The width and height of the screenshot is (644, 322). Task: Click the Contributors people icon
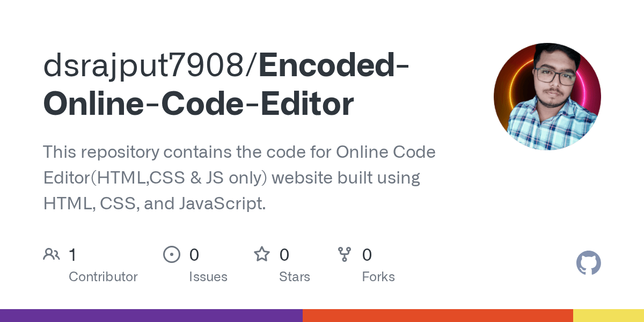click(52, 254)
